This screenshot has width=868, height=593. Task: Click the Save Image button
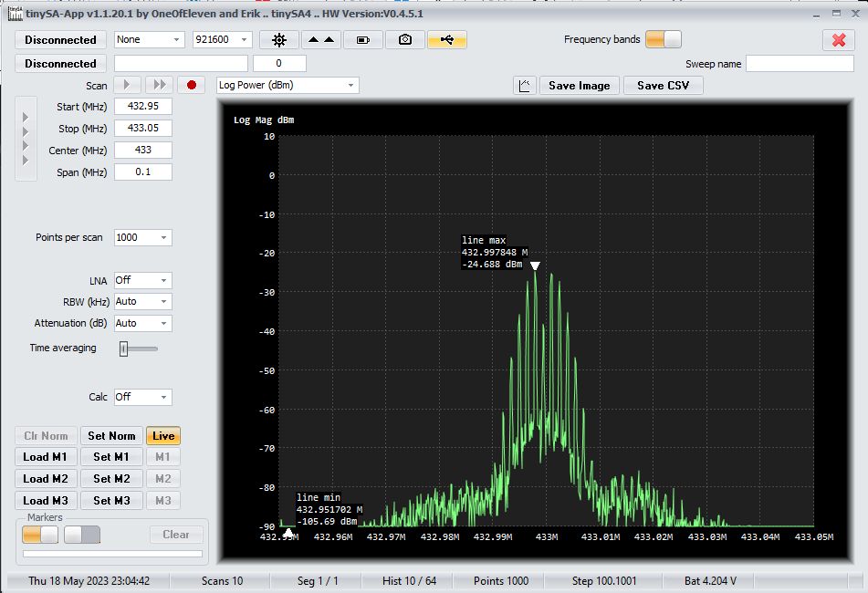pyautogui.click(x=579, y=86)
